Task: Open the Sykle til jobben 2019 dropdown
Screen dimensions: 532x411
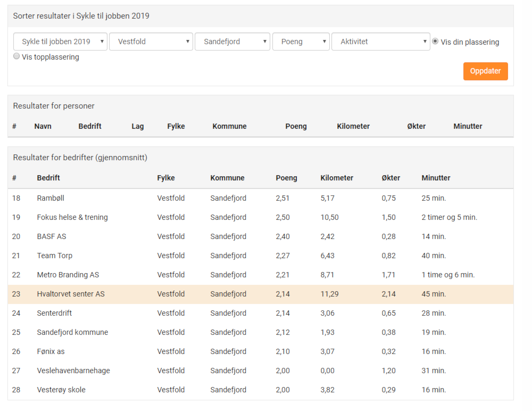Action: click(61, 42)
